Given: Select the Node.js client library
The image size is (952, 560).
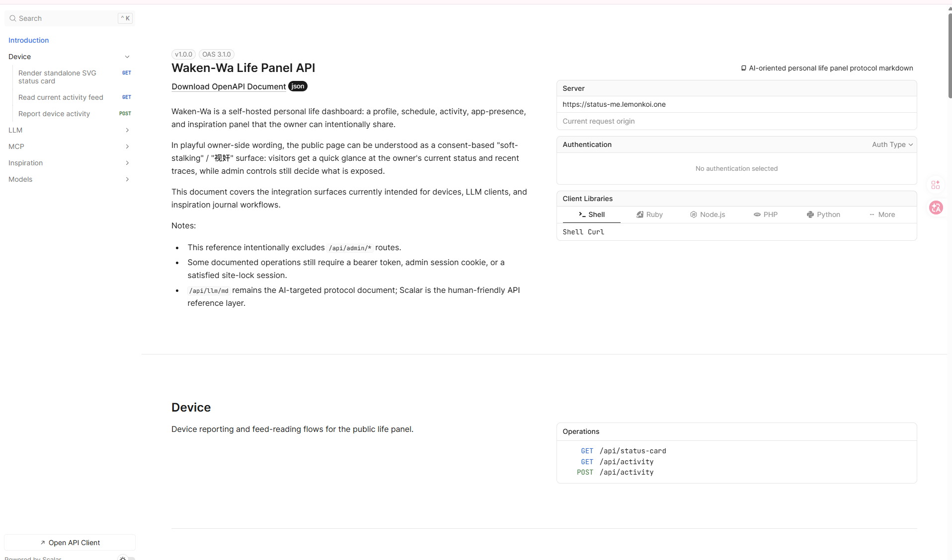Looking at the screenshot, I should point(708,214).
